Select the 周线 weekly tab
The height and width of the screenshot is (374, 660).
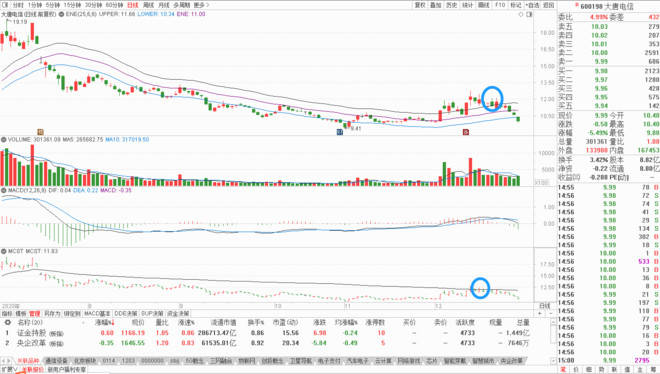(148, 5)
